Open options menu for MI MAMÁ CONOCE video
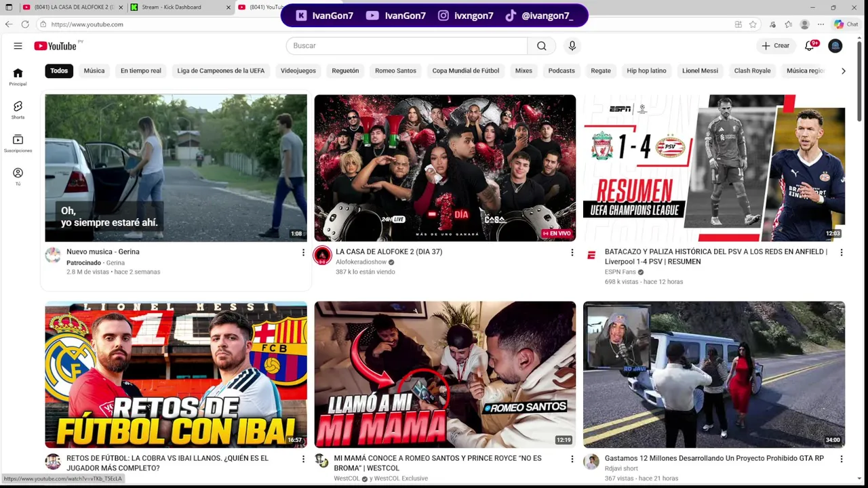Viewport: 868px width, 488px height. 572,459
